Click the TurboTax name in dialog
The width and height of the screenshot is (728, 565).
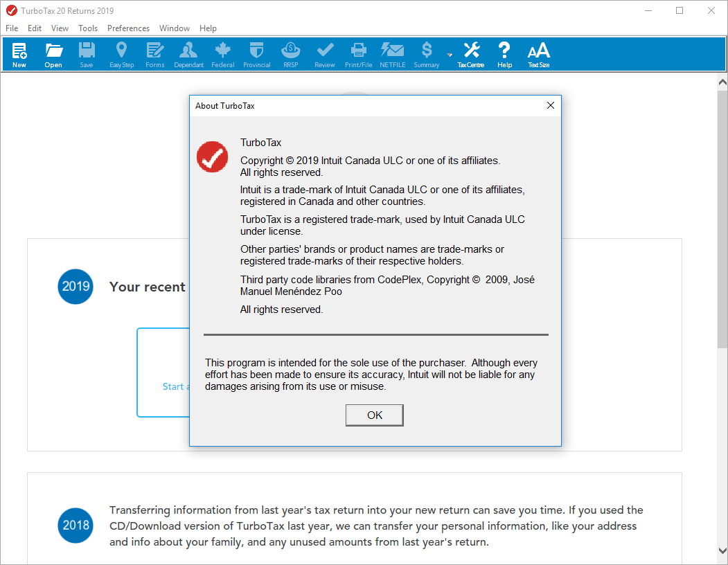click(x=260, y=143)
